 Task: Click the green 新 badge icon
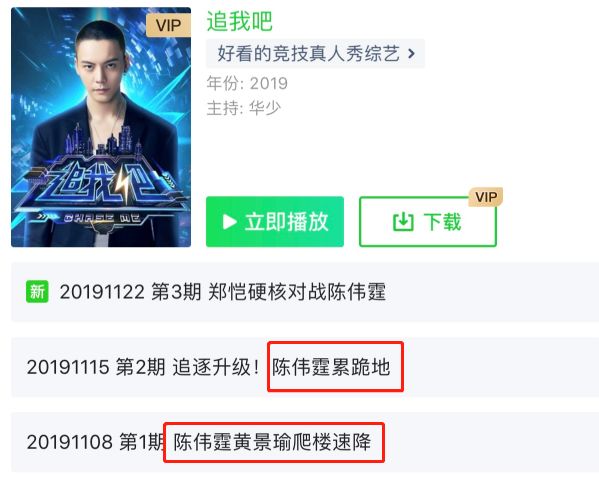point(37,292)
